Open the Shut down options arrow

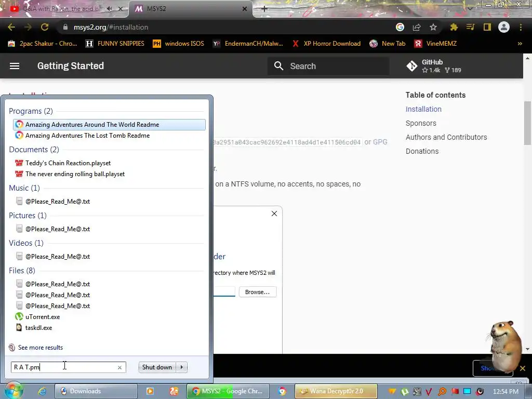tap(182, 367)
